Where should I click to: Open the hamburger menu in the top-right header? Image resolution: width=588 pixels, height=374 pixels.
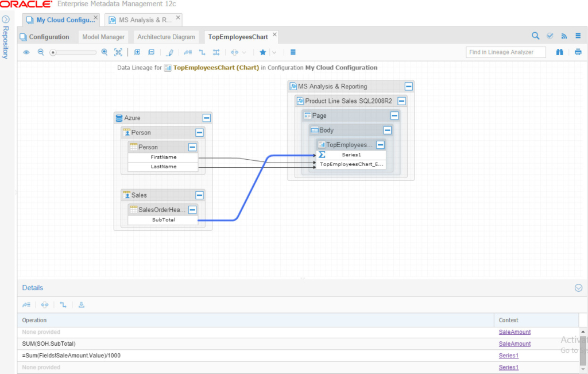578,36
